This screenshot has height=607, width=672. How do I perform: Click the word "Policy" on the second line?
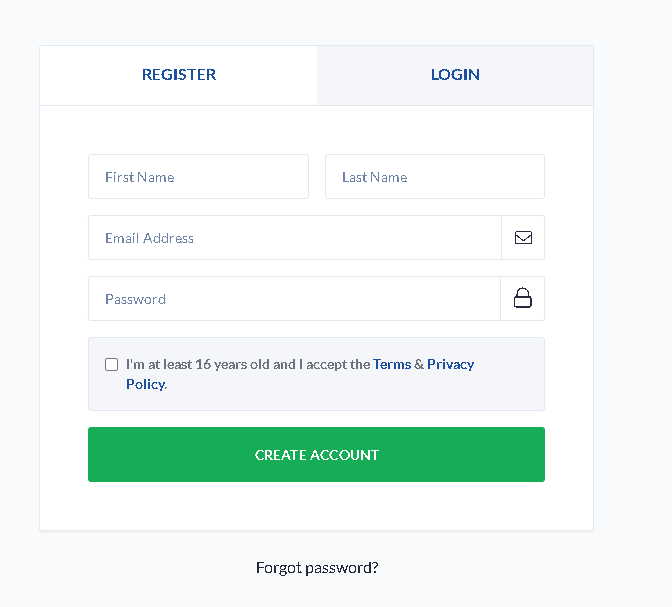pos(145,384)
